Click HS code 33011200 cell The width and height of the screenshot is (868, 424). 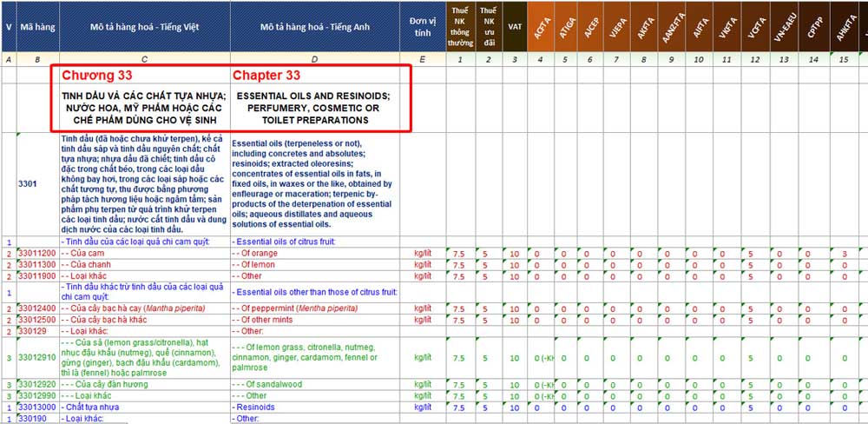(x=37, y=253)
